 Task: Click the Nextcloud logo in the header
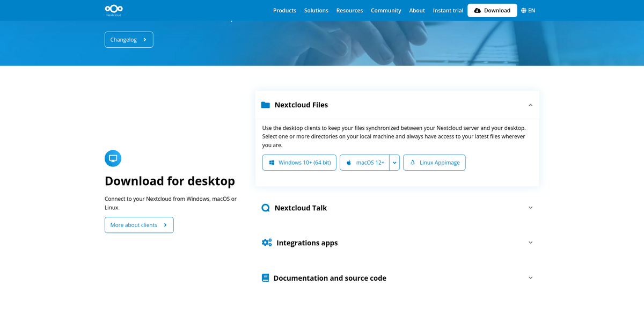click(113, 10)
